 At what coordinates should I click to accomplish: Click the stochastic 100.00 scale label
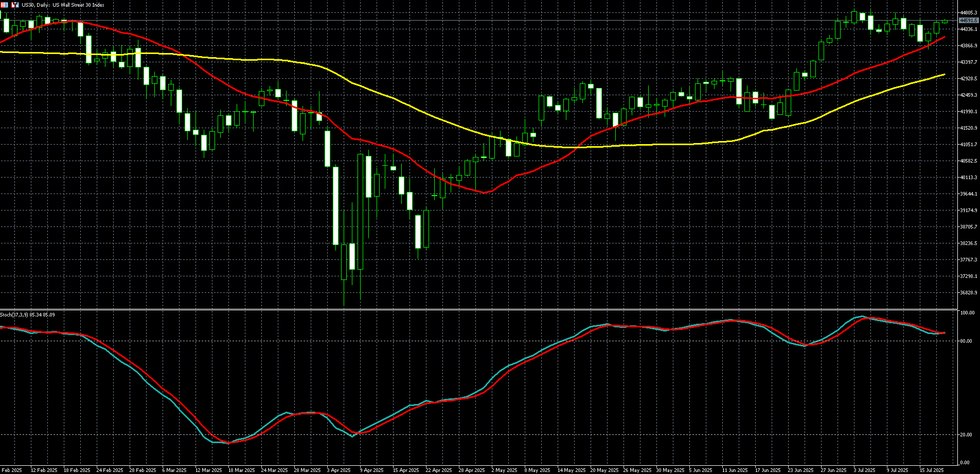967,313
